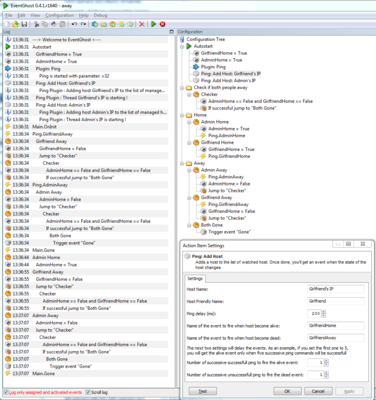The width and height of the screenshot is (376, 400).
Task: Click the Host Name input field
Action: 335,289
